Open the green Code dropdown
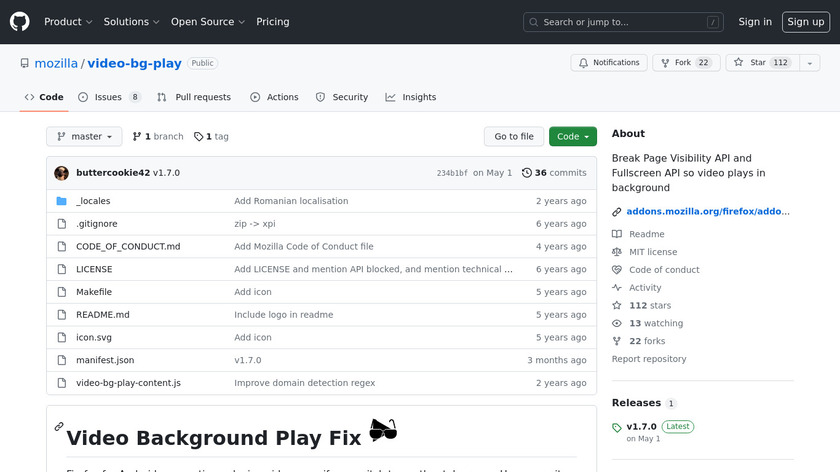This screenshot has width=840, height=472. pos(572,137)
